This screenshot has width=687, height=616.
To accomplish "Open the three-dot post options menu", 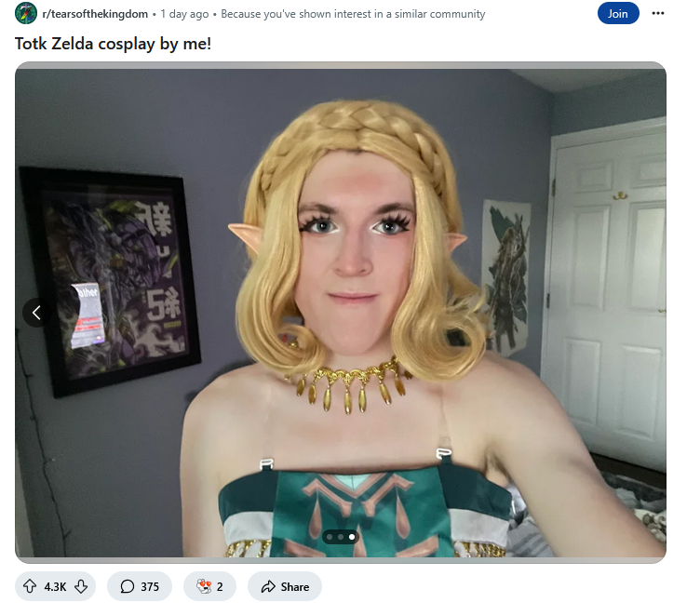I will pos(657,13).
